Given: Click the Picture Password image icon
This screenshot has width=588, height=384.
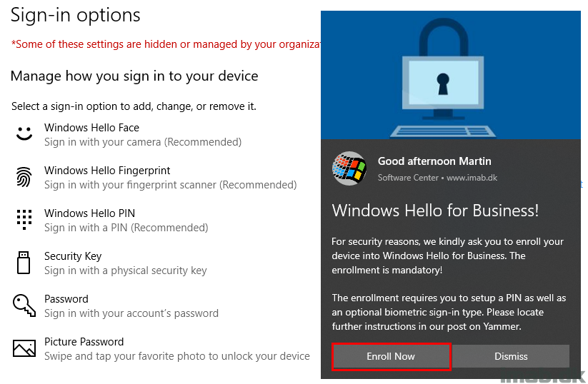Looking at the screenshot, I should (24, 348).
